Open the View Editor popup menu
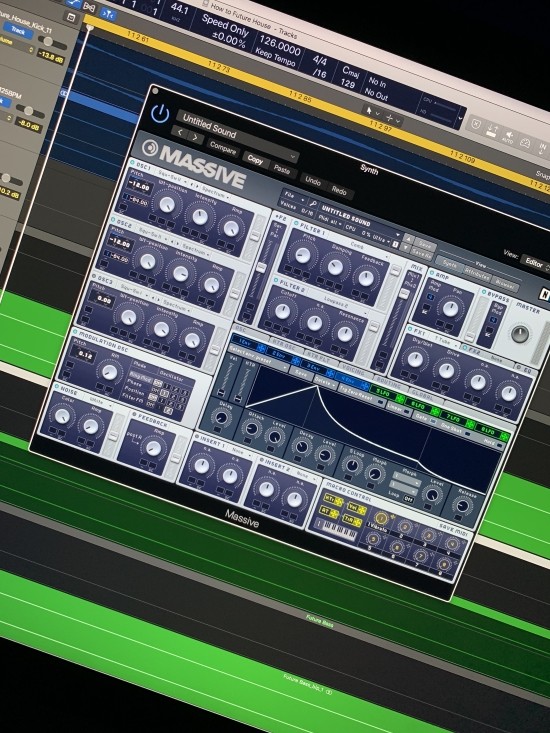The width and height of the screenshot is (550, 733). pyautogui.click(x=536, y=262)
